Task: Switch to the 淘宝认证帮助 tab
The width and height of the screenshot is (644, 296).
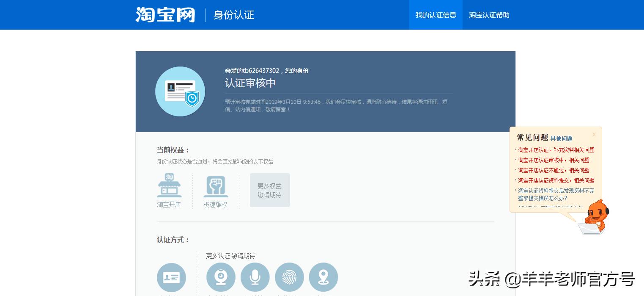Action: [x=489, y=15]
